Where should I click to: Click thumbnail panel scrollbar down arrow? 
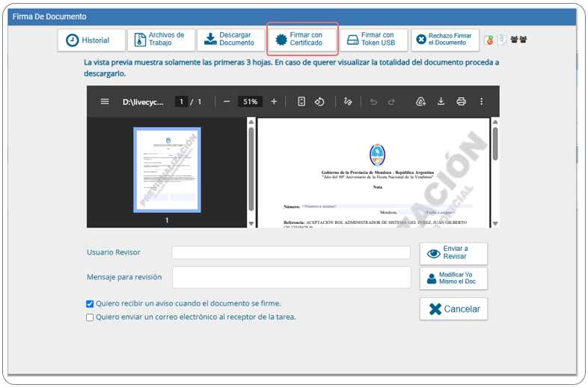[251, 223]
